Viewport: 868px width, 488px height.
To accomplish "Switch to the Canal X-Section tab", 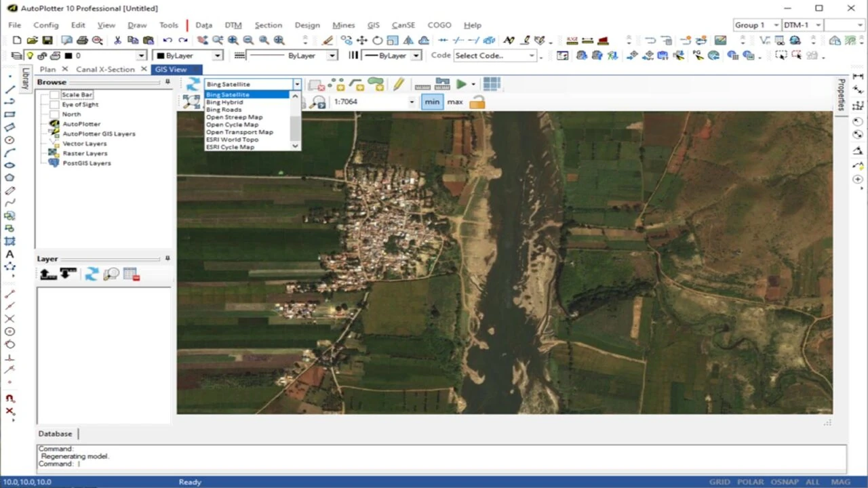I will point(105,69).
